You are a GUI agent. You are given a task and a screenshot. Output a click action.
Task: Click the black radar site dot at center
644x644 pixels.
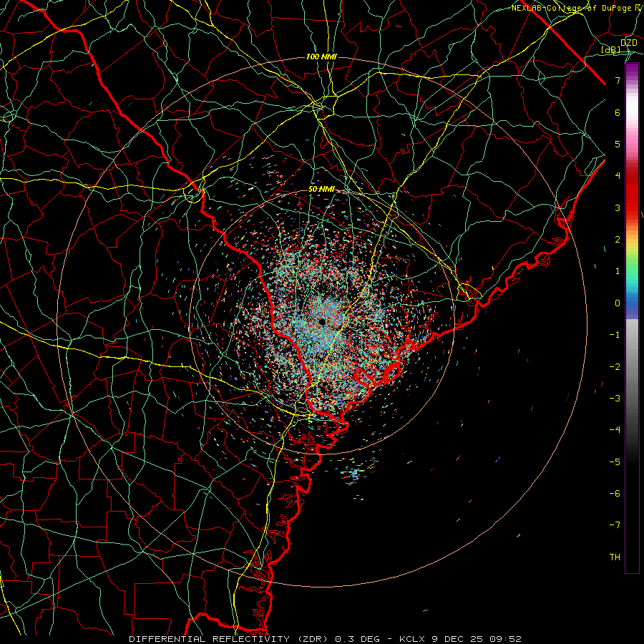322,321
